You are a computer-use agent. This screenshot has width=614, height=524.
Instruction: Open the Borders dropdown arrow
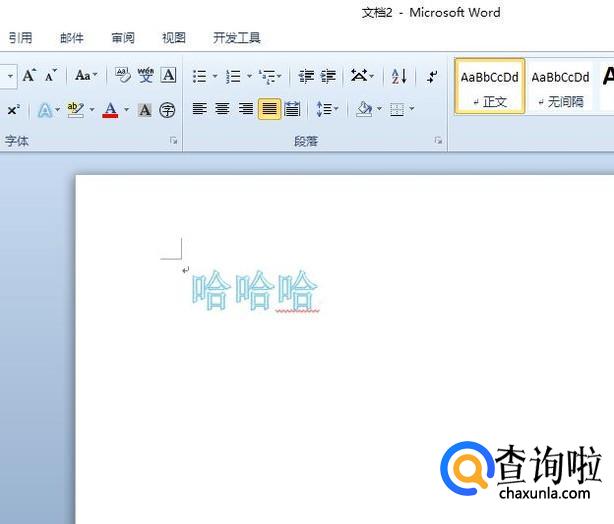[x=412, y=108]
